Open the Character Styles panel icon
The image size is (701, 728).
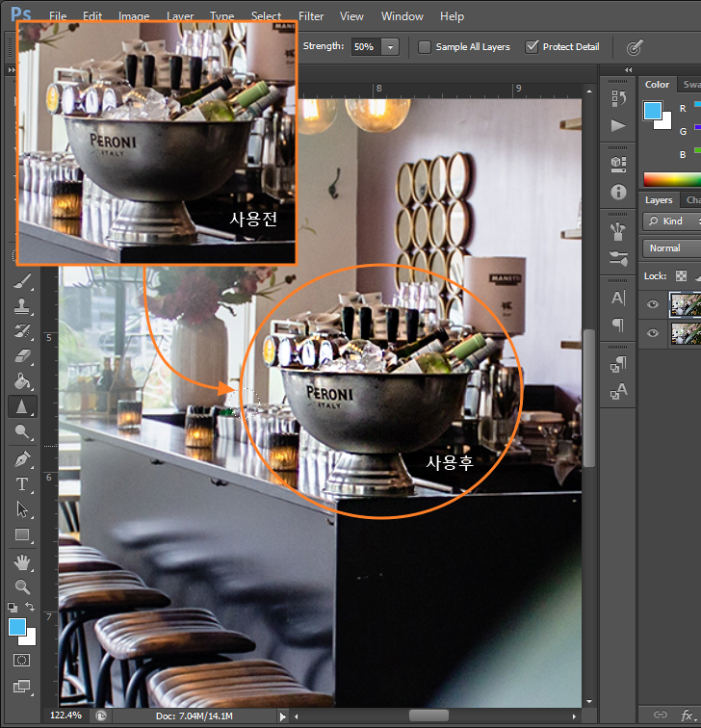[x=618, y=391]
